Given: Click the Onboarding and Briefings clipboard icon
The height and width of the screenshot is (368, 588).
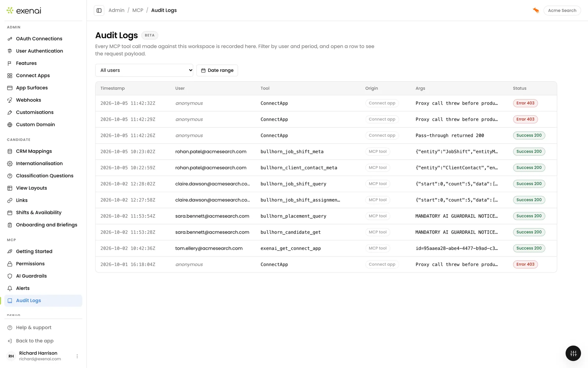Looking at the screenshot, I should coord(10,225).
